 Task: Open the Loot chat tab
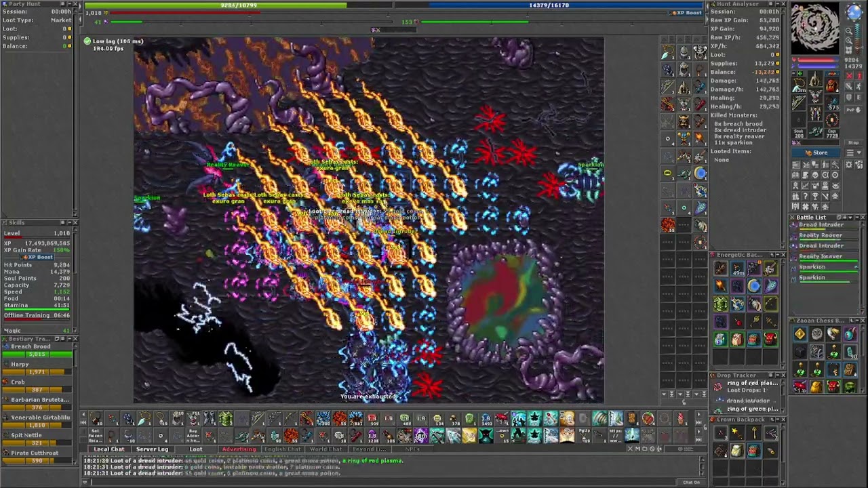click(x=195, y=449)
